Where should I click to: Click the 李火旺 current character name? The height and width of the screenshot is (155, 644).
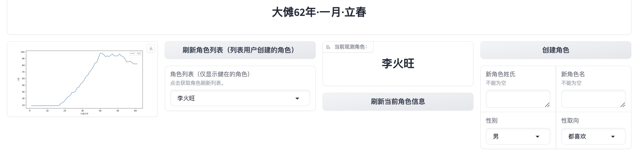point(398,64)
